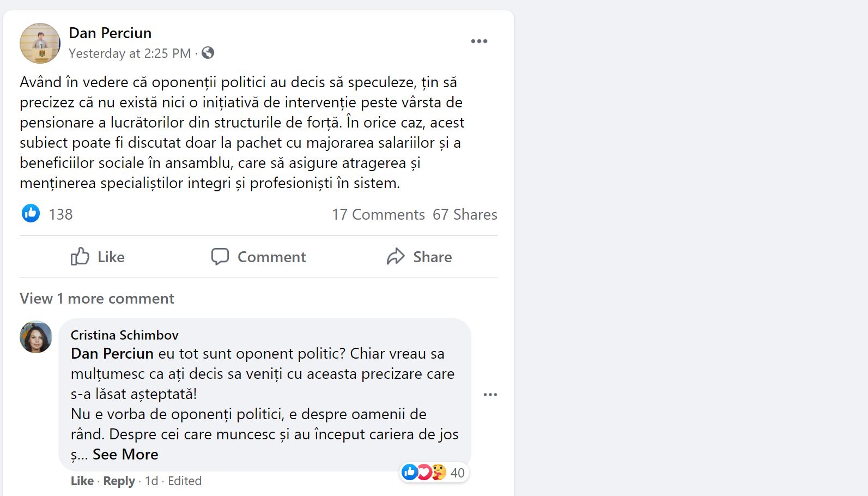The width and height of the screenshot is (868, 496).
Task: Click the blue like reaction icon under post
Action: point(31,213)
